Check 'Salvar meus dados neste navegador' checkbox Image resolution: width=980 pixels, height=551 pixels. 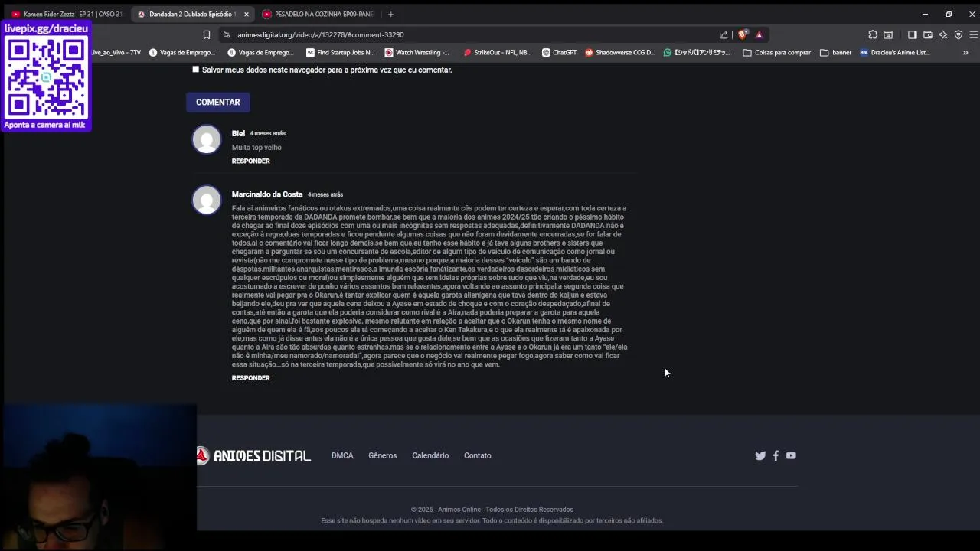(196, 69)
